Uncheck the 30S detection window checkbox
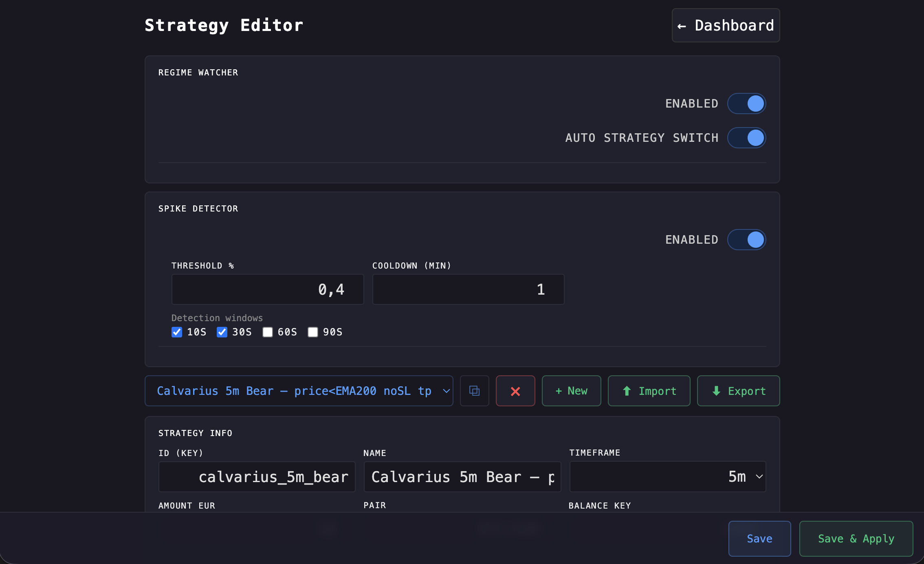 222,332
